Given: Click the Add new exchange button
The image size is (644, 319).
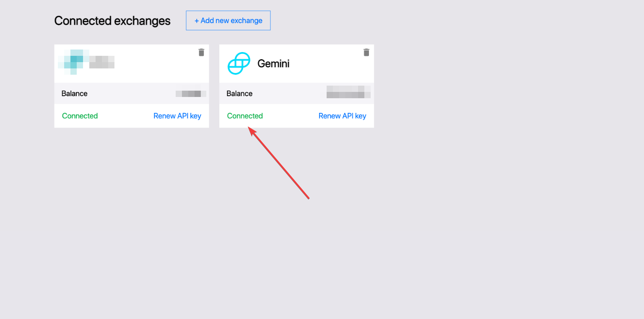Looking at the screenshot, I should click(228, 21).
